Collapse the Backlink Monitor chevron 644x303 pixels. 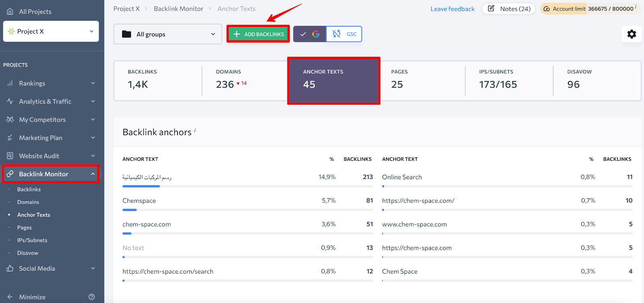93,174
